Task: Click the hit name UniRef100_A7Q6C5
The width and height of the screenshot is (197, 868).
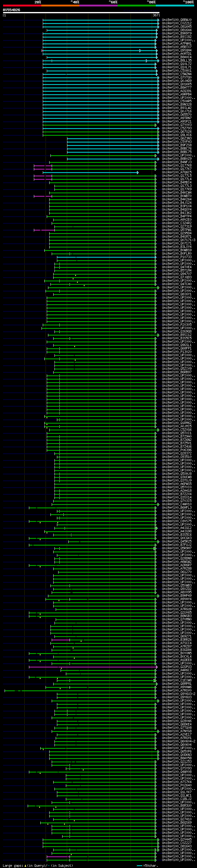Action: 176,172
